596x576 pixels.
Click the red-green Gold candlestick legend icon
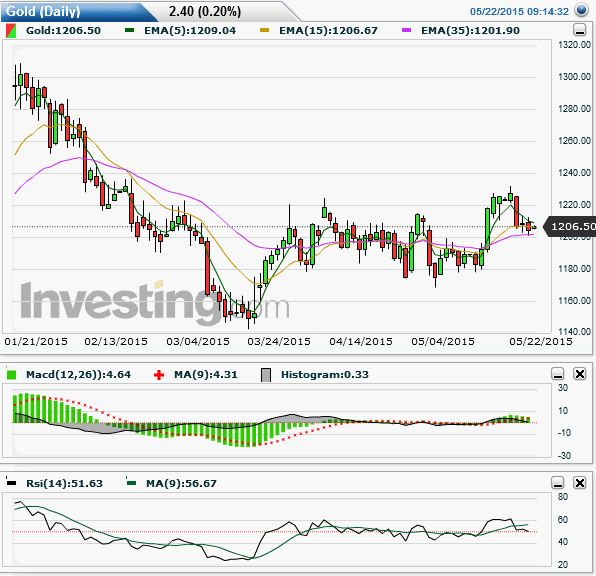(11, 30)
